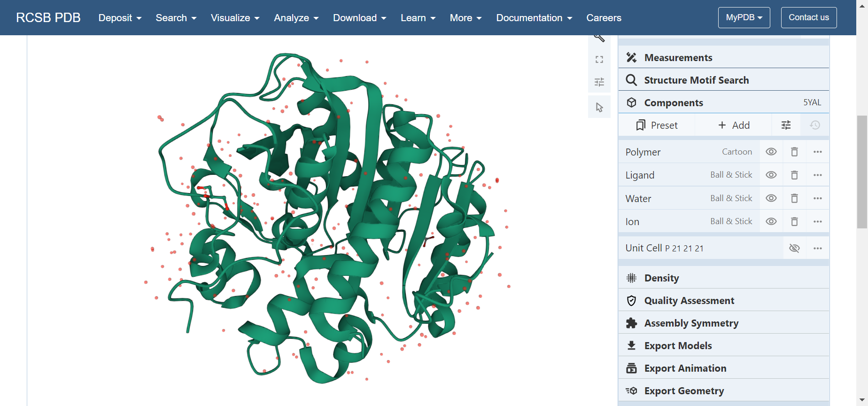Click the page vertical scrollbar thumb
The height and width of the screenshot is (406, 868).
click(x=862, y=172)
